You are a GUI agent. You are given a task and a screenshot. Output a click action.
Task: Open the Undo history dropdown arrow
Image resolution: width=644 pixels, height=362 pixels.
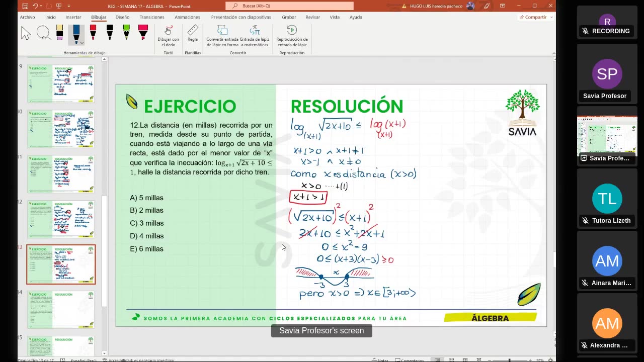41,6
